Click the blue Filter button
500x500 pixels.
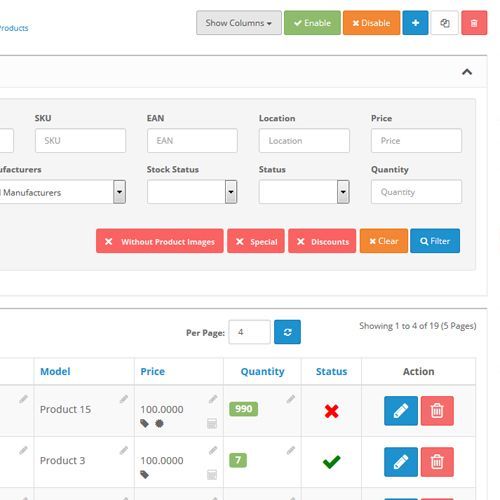[x=435, y=241]
